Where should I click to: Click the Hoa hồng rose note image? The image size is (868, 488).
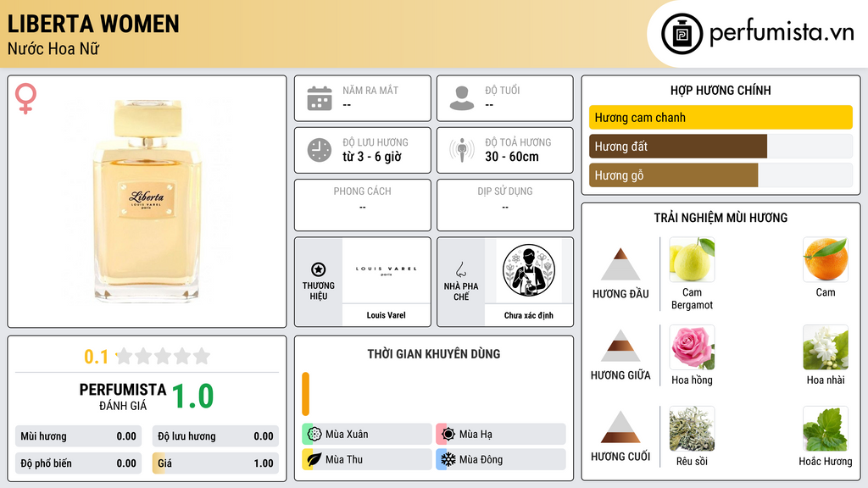click(692, 347)
